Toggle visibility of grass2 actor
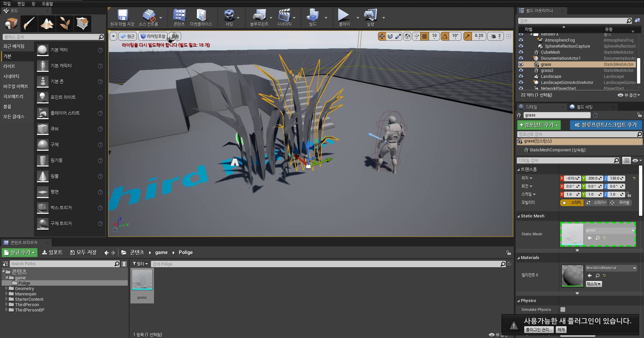The height and width of the screenshot is (338, 644). (x=521, y=70)
